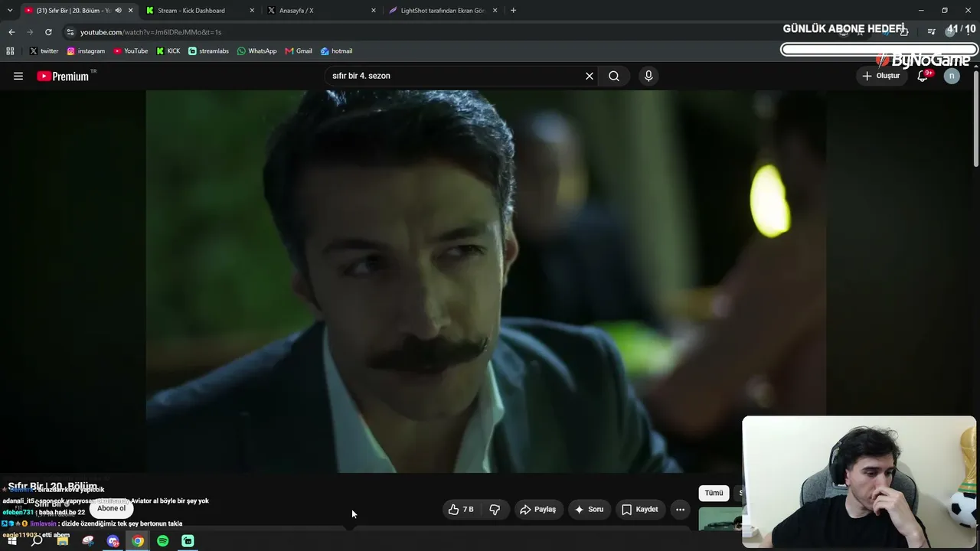Close the LightShot tab
The image size is (980, 551).
[x=495, y=11]
